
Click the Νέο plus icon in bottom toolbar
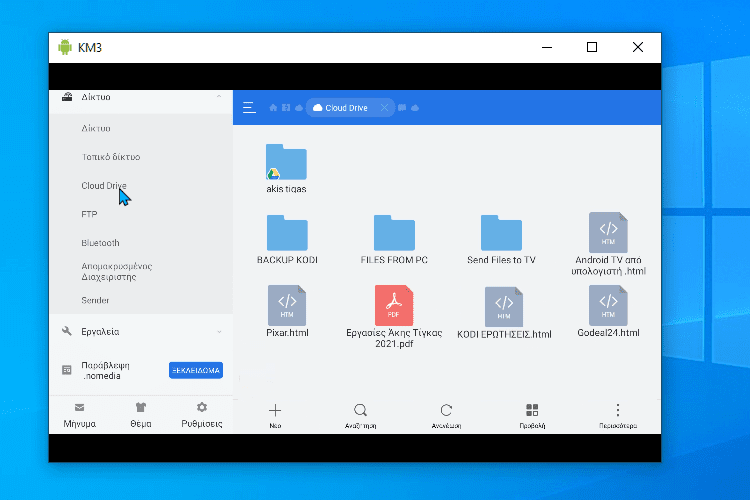click(275, 410)
